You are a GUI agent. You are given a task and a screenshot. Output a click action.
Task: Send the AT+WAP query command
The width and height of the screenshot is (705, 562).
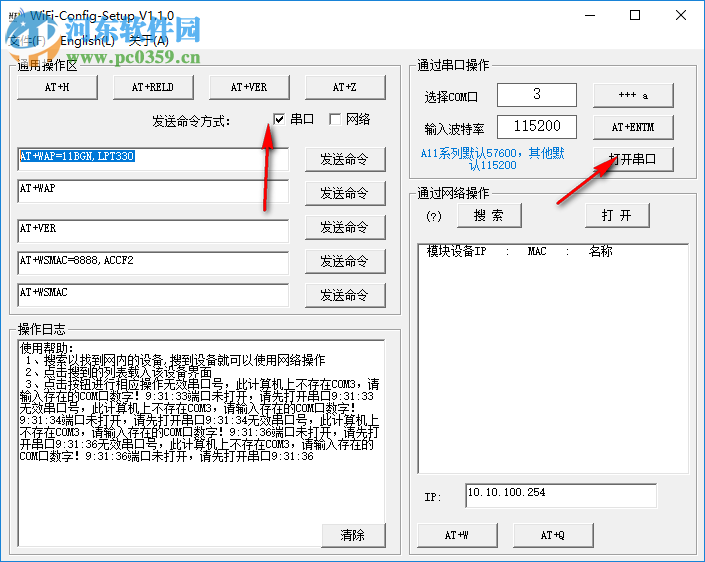(x=345, y=193)
